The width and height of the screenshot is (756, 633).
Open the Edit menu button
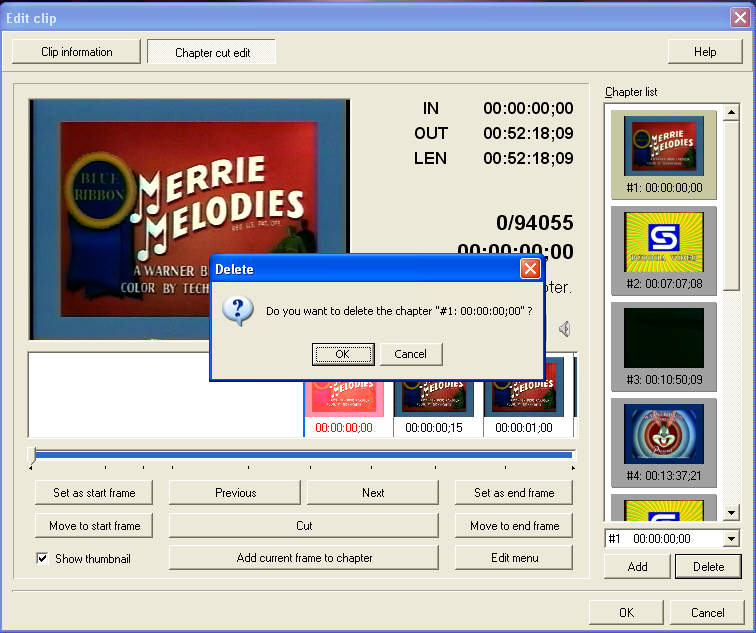[514, 558]
